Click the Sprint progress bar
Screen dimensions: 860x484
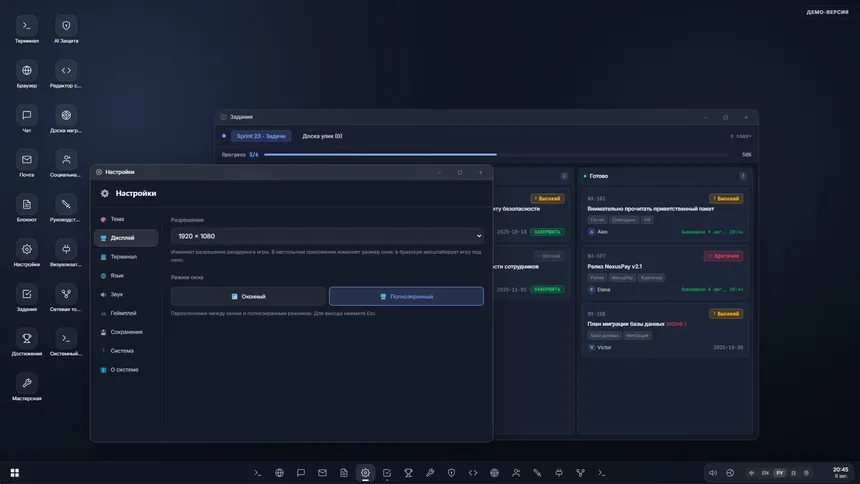496,155
